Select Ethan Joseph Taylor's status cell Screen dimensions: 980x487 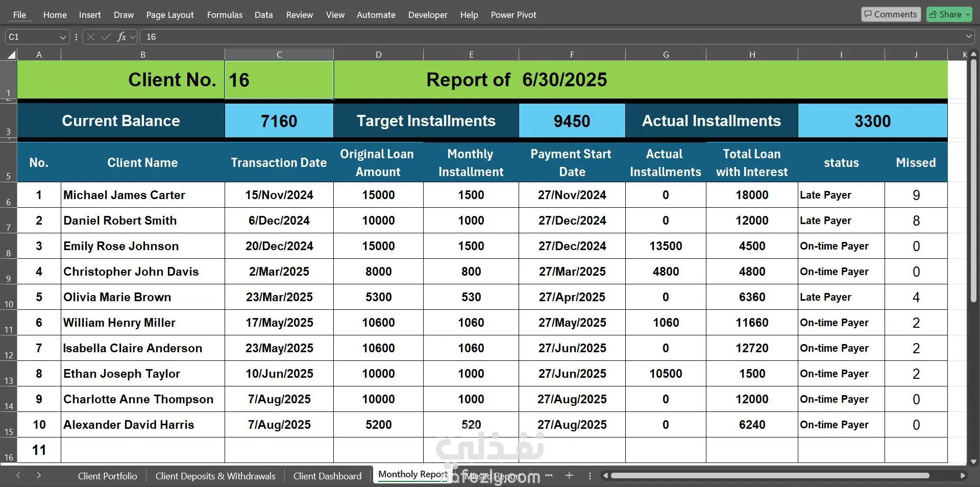coord(841,374)
